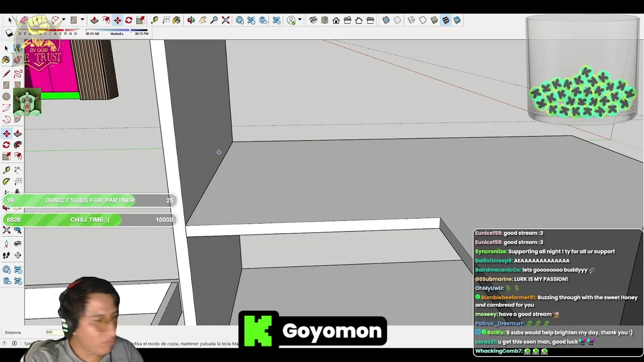Choose the Dimension tool in the left palette
Screen dimensions: 644x362
tap(18, 169)
